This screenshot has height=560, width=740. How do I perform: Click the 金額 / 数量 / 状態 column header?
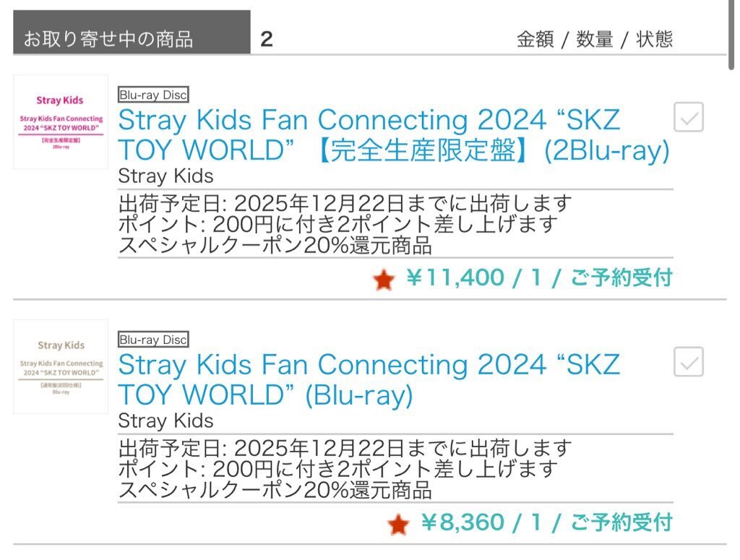(x=594, y=39)
